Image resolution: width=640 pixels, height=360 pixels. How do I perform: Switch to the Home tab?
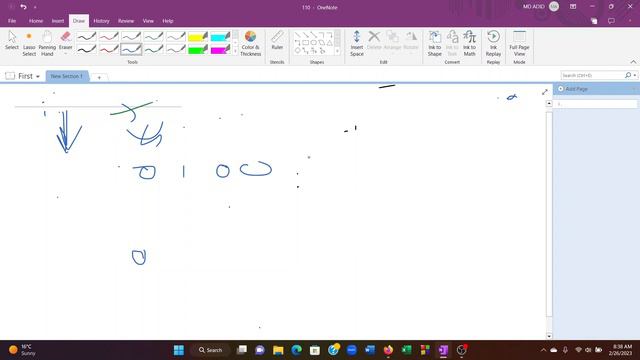click(x=36, y=21)
